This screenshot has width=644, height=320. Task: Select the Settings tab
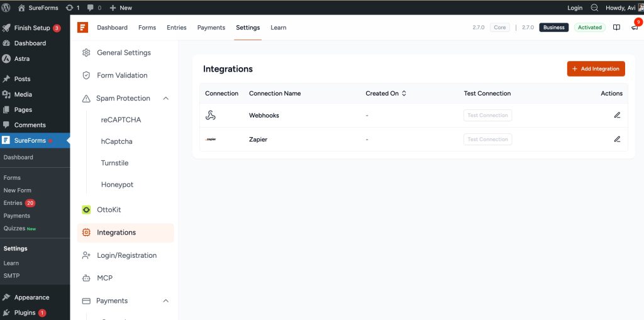tap(248, 28)
